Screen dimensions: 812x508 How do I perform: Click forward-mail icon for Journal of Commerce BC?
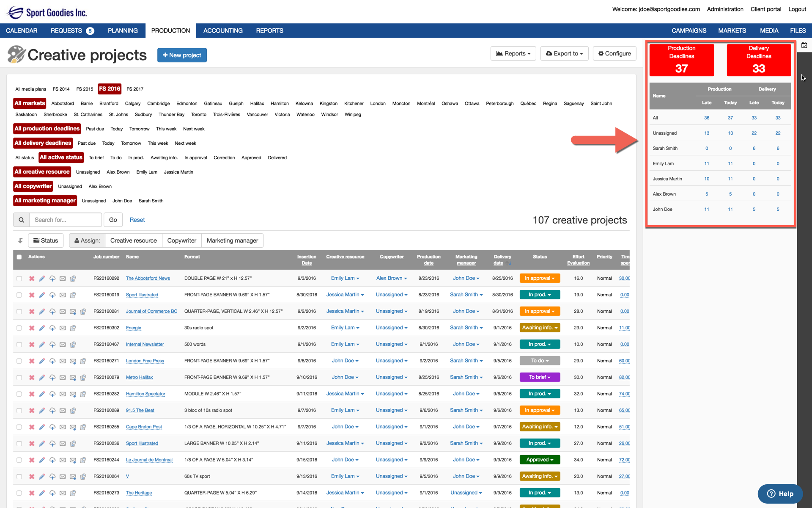click(73, 312)
